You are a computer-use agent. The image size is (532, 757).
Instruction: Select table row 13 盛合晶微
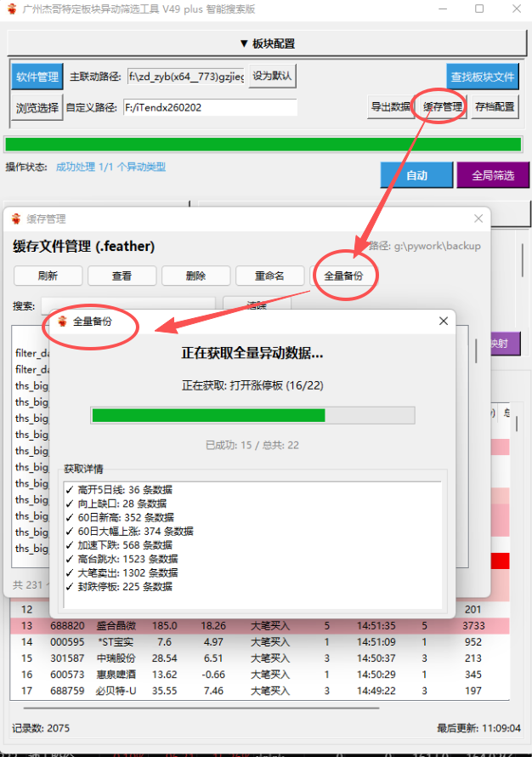point(260,626)
